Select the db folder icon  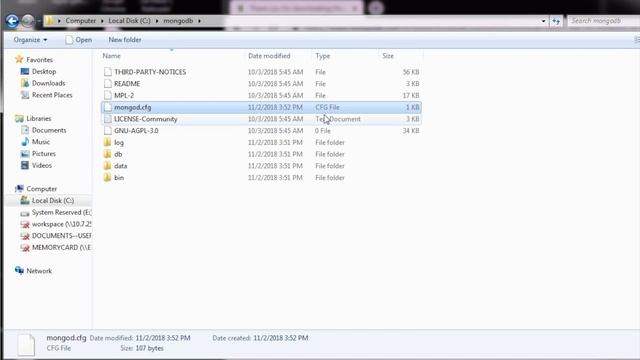point(107,154)
